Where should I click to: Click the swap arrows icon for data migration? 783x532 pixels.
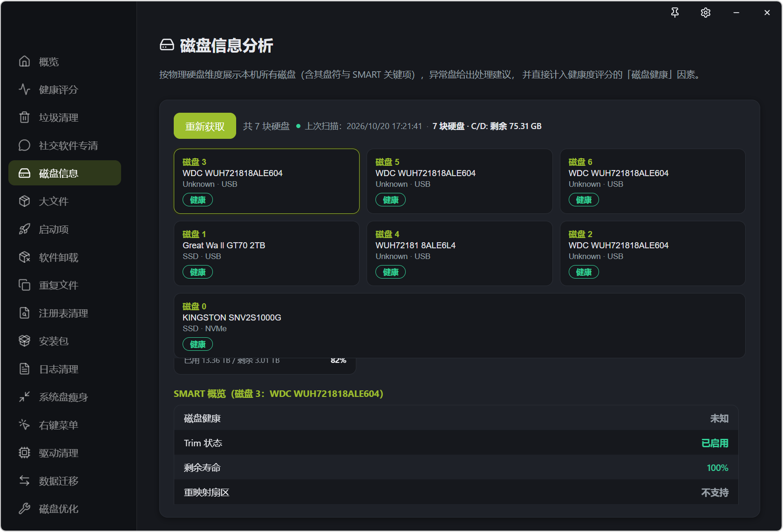pyautogui.click(x=24, y=480)
